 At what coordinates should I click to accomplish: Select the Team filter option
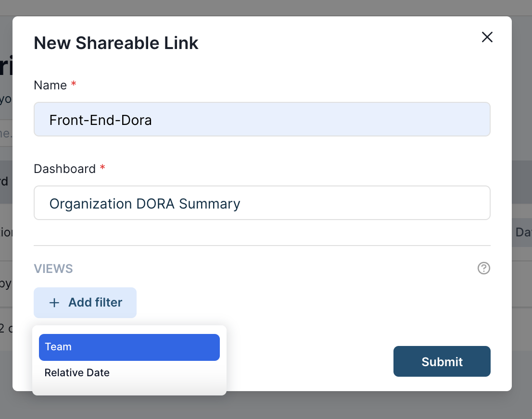click(x=129, y=347)
